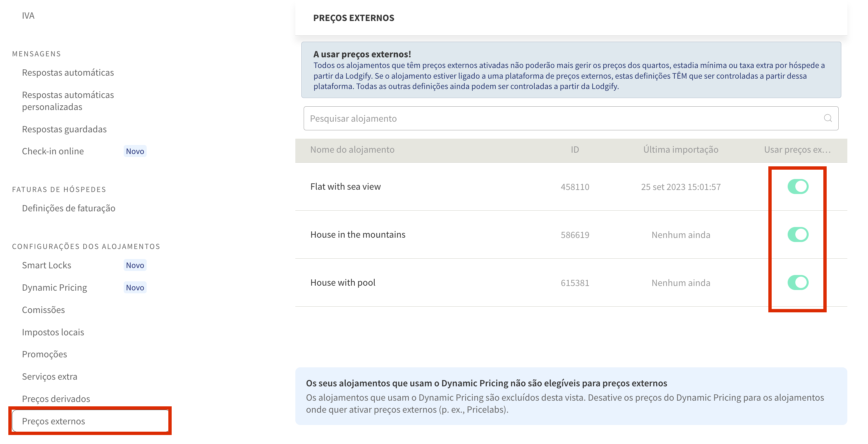Switch off external prices for House with pool
This screenshot has width=868, height=444.
[x=798, y=282]
